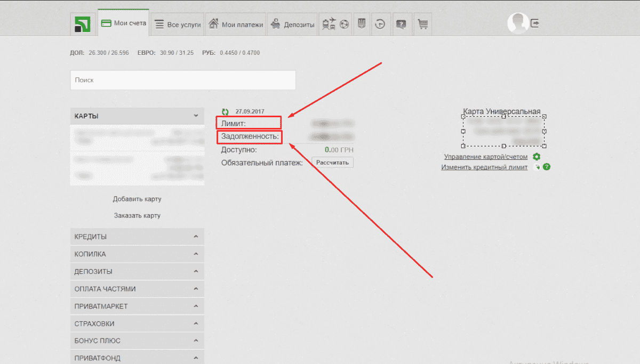Open the Мои платежи tab
Image resolution: width=640 pixels, height=364 pixels.
tap(235, 25)
